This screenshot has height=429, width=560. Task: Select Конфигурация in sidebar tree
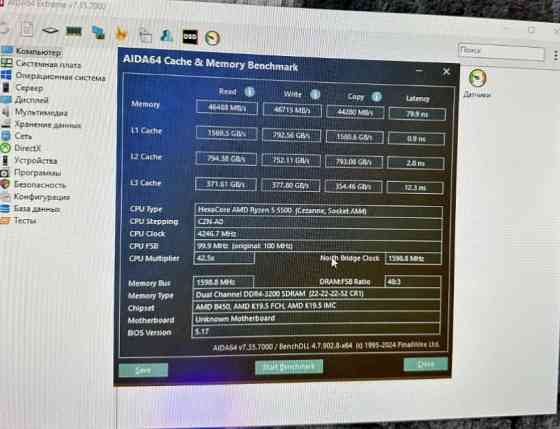[x=42, y=197]
